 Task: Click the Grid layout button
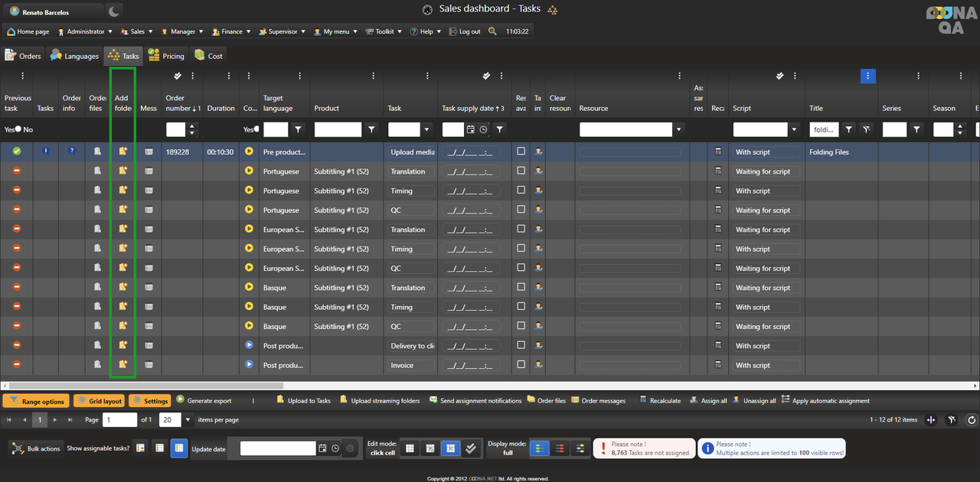[x=99, y=401]
